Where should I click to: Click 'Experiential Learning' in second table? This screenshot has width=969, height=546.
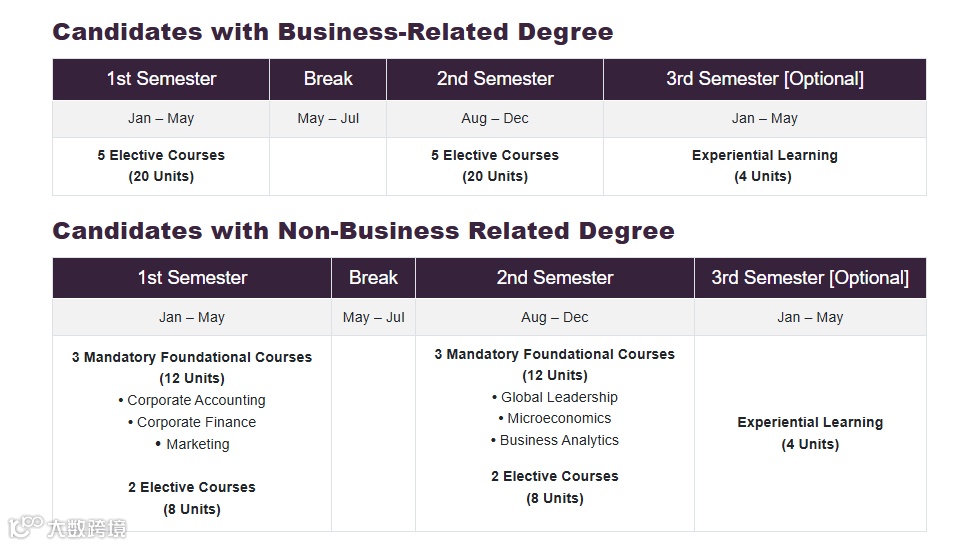coord(810,422)
